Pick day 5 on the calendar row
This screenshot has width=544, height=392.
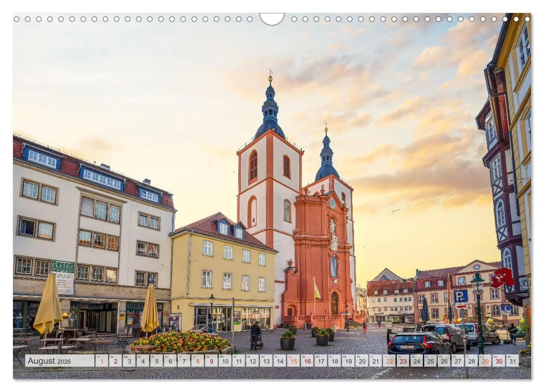click(156, 361)
